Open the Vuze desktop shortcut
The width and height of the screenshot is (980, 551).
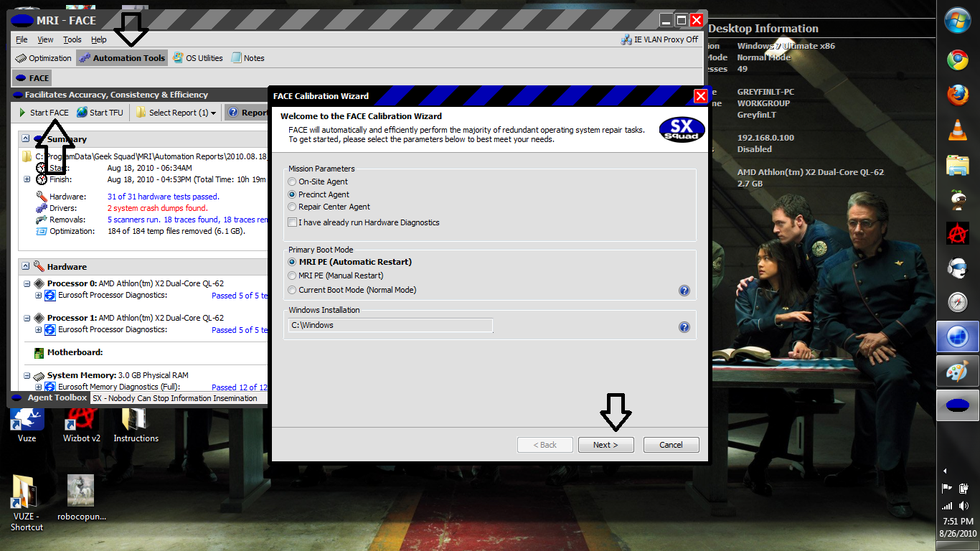(x=27, y=425)
